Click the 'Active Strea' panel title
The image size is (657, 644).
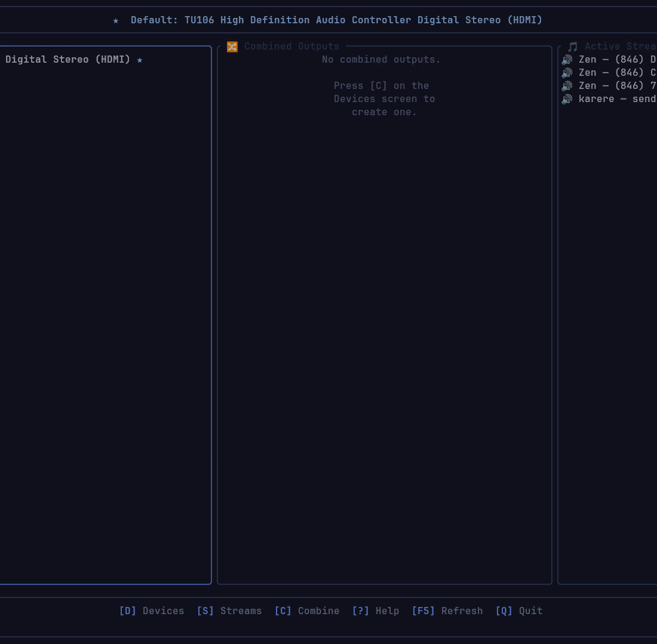621,47
